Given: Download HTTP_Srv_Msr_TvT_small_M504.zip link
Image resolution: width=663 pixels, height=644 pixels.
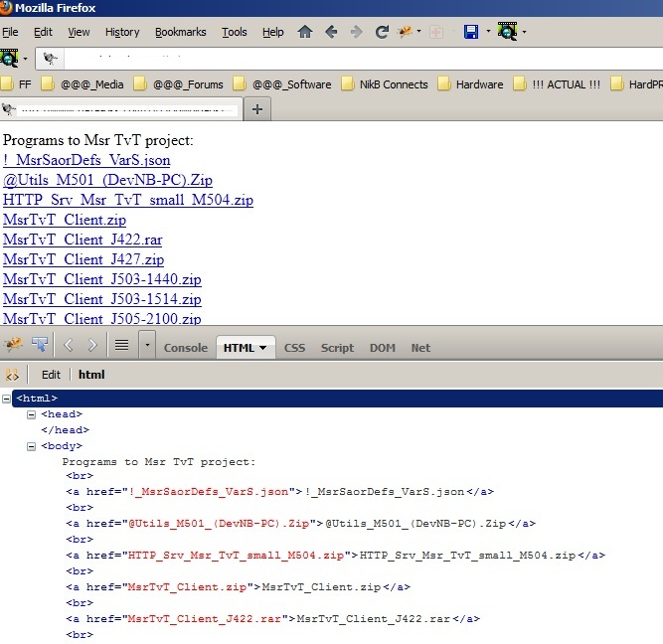Looking at the screenshot, I should [128, 200].
